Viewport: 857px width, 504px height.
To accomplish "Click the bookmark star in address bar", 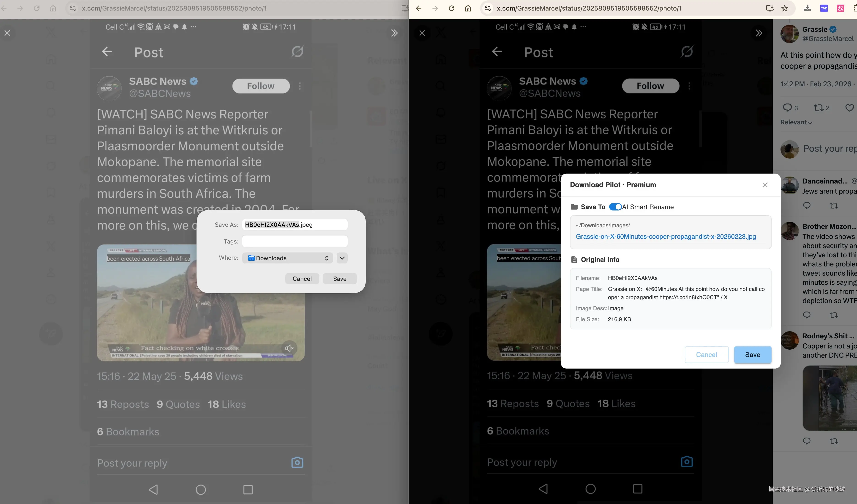I will [784, 8].
